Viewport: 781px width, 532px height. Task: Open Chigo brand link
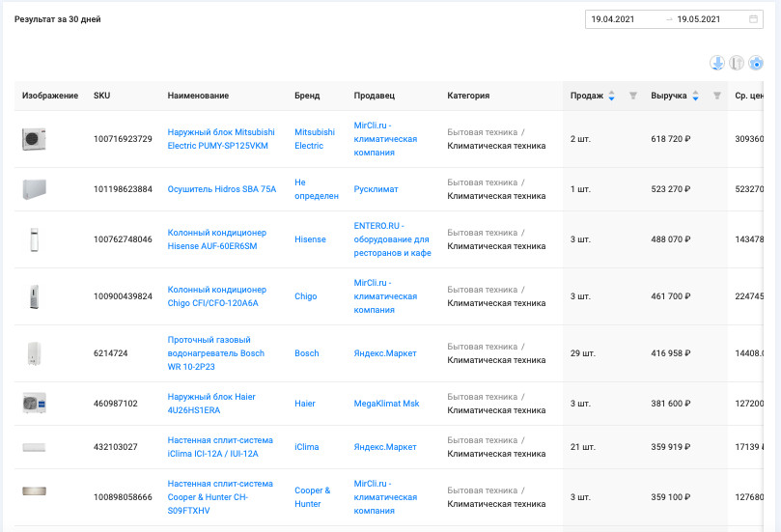point(305,296)
